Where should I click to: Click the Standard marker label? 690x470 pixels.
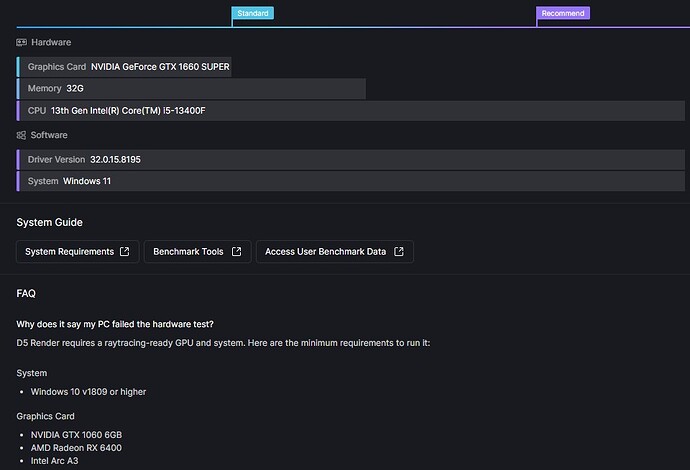click(x=253, y=13)
